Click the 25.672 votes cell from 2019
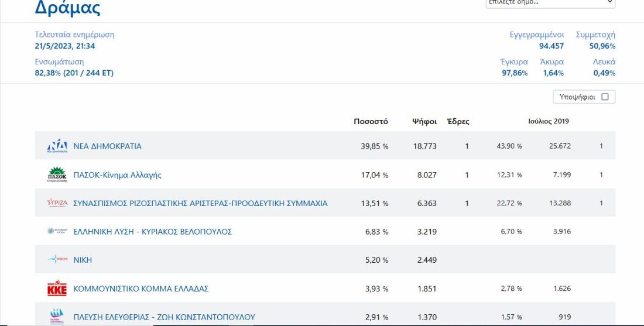The image size is (644, 326). 560,146
